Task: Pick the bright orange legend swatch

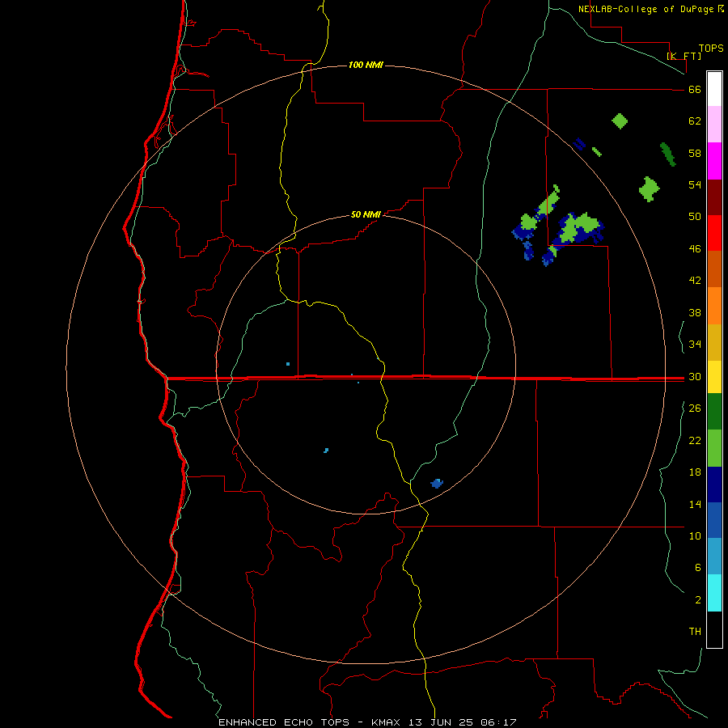Action: click(x=714, y=306)
